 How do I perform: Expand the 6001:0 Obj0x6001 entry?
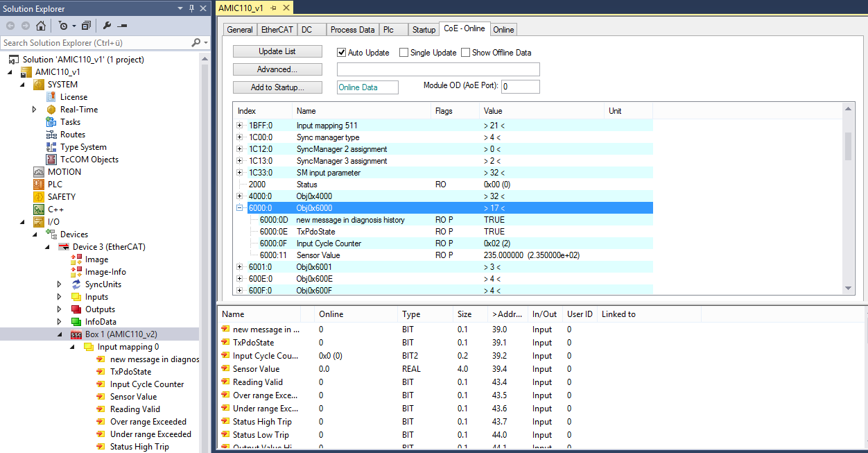[240, 267]
